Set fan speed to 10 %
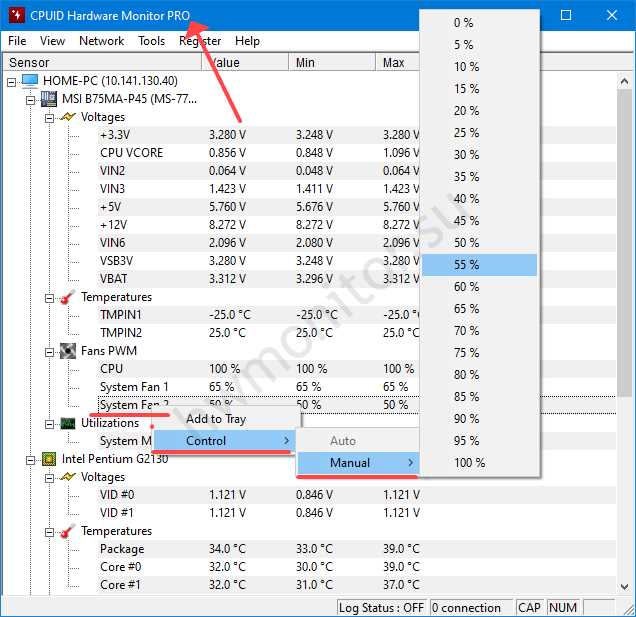This screenshot has width=636, height=617. 479,67
